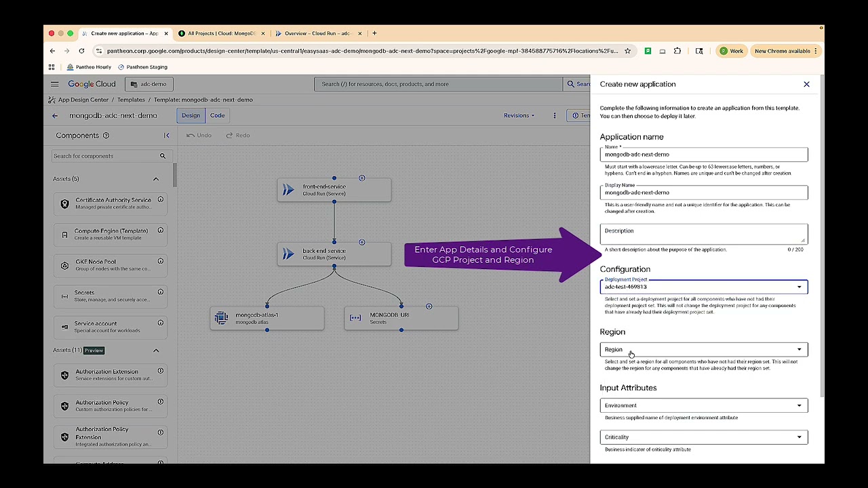
Task: Open the Chrome extensions puzzle icon
Action: click(x=677, y=51)
